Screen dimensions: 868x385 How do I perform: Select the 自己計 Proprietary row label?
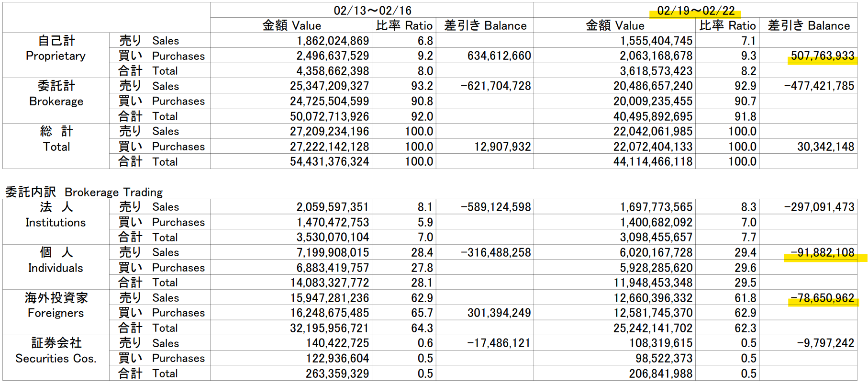pos(56,48)
